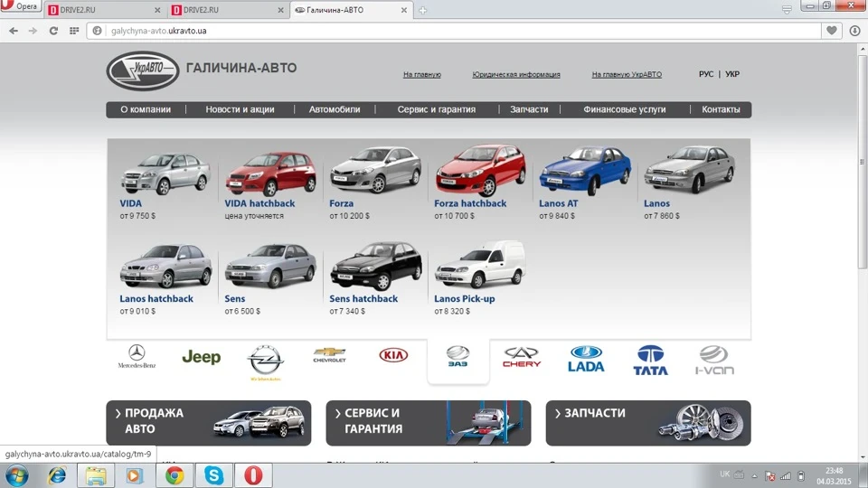Reload the page with refresh icon

(x=53, y=31)
